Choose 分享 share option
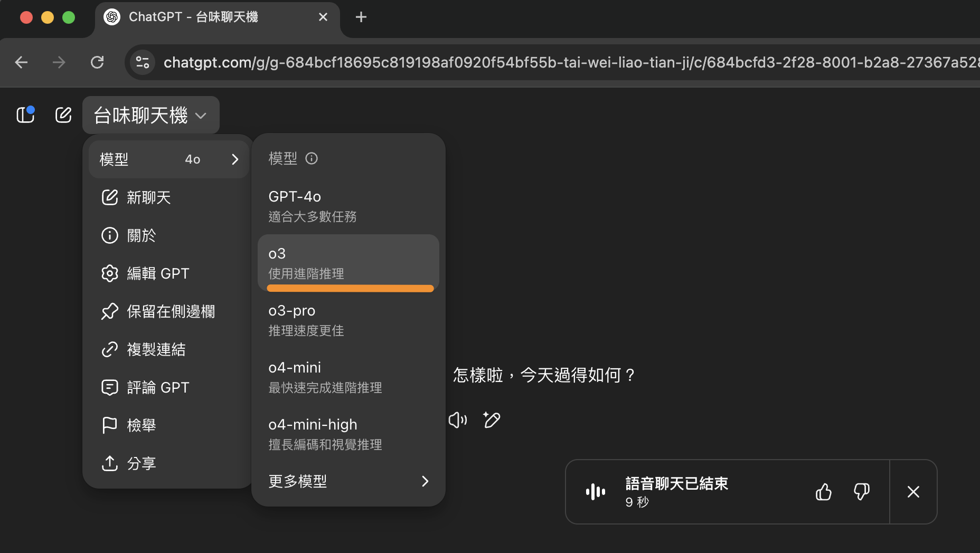The width and height of the screenshot is (980, 553). click(169, 463)
